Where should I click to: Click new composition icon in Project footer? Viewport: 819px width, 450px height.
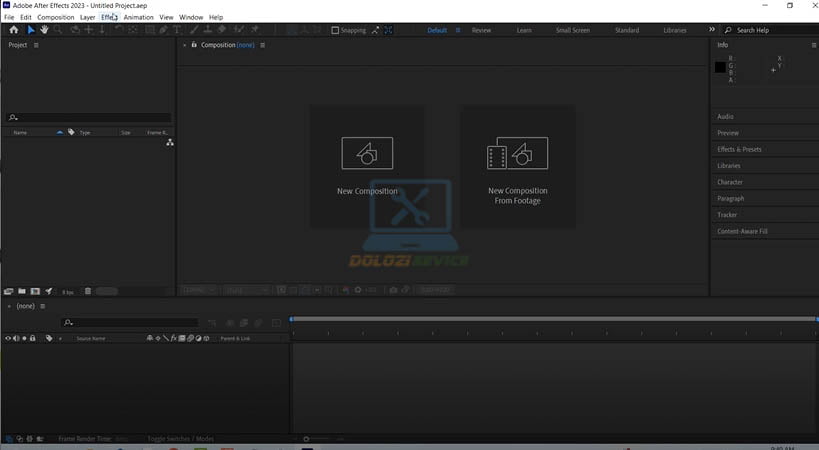35,291
